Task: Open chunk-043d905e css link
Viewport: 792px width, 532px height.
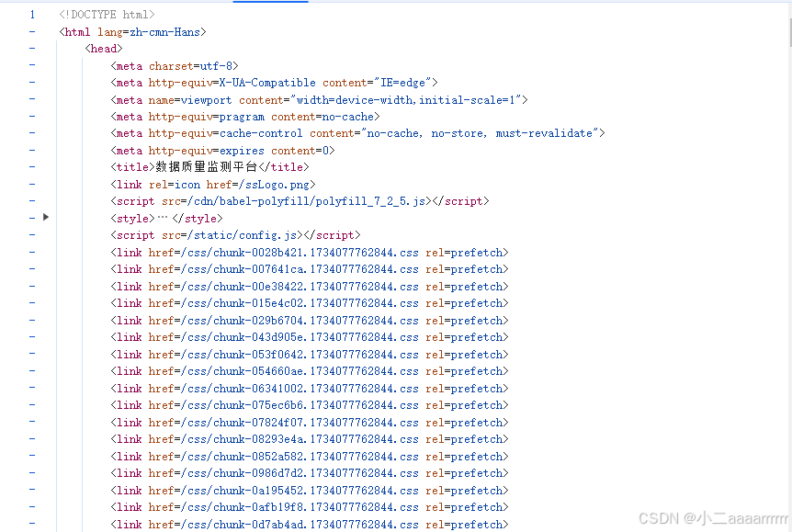Action: point(300,337)
